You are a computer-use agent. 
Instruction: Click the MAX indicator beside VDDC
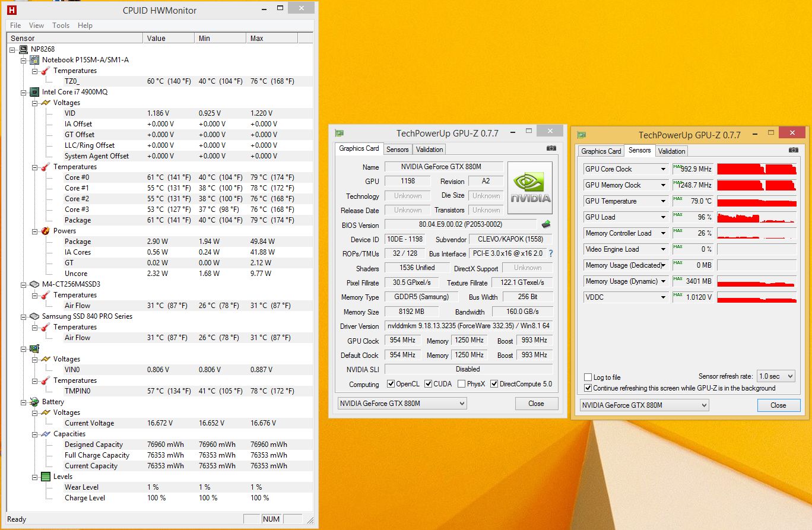[x=677, y=295]
